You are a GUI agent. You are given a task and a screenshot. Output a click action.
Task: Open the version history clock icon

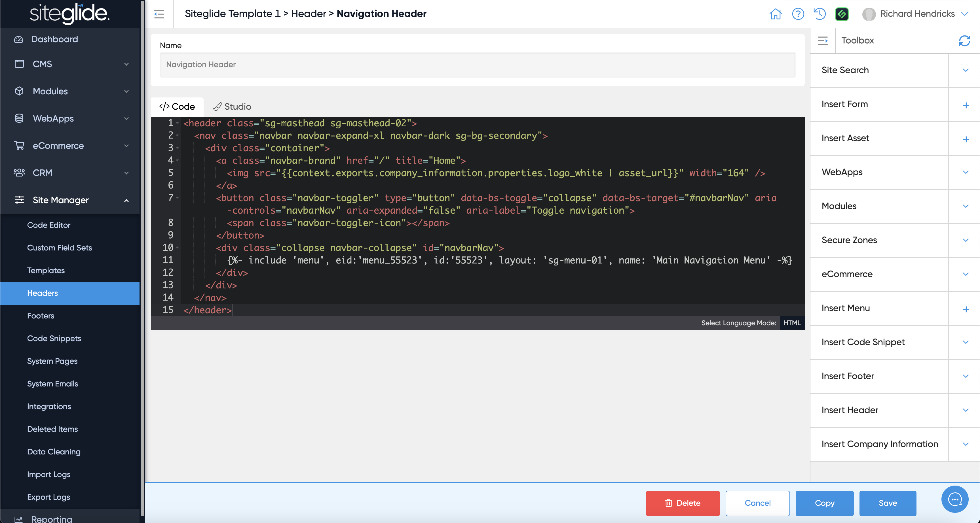pyautogui.click(x=820, y=14)
